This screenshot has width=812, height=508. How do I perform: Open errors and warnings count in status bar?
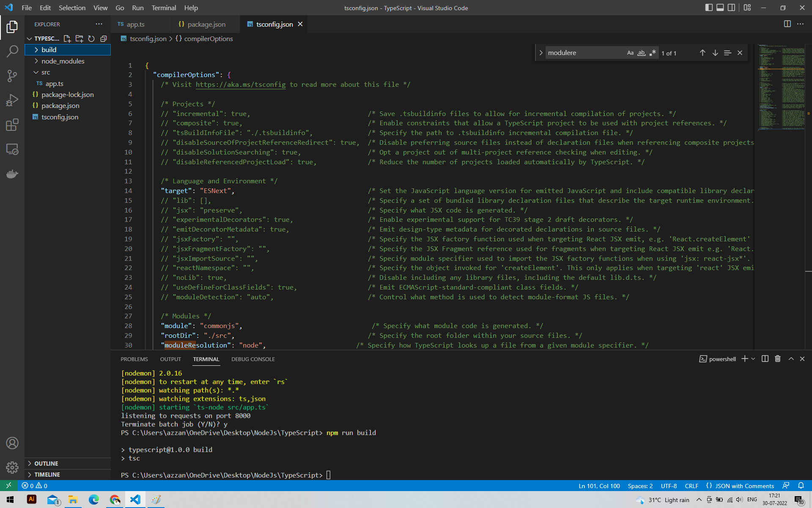[x=35, y=486]
